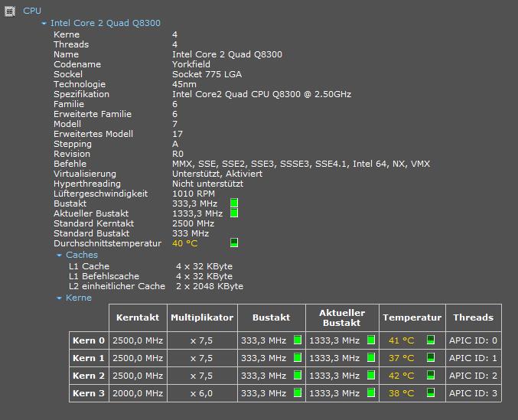Click Kern 3 Aktueller Bustakt graph icon

[371, 392]
